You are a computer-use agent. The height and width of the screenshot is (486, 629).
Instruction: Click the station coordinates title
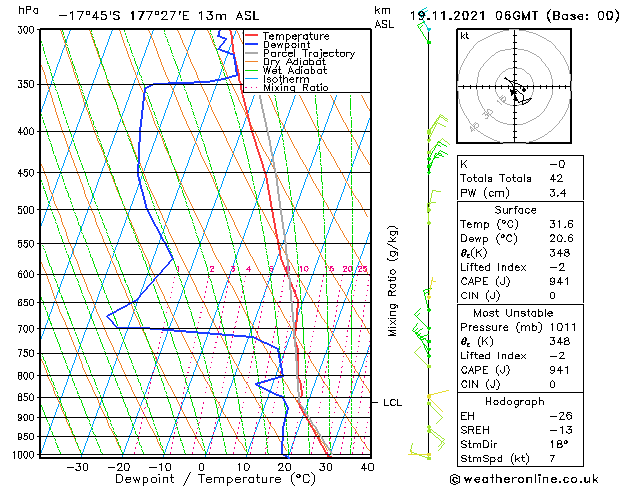159,16
